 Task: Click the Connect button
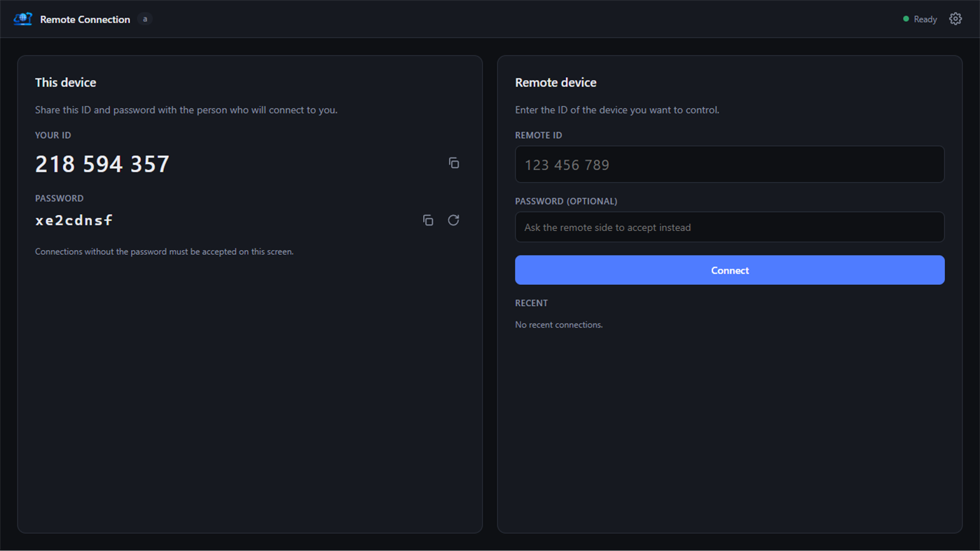point(730,270)
